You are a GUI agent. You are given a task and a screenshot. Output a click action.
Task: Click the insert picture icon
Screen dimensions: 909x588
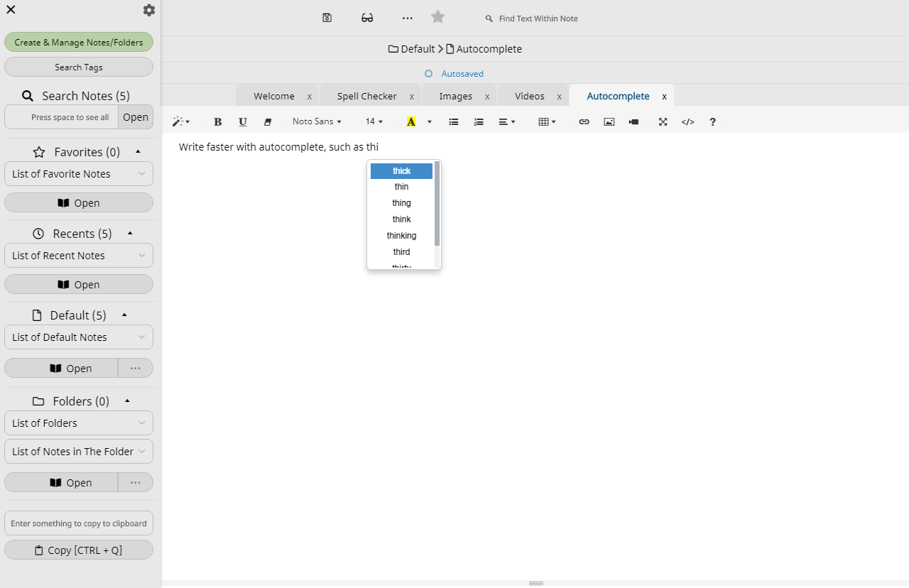(x=609, y=121)
